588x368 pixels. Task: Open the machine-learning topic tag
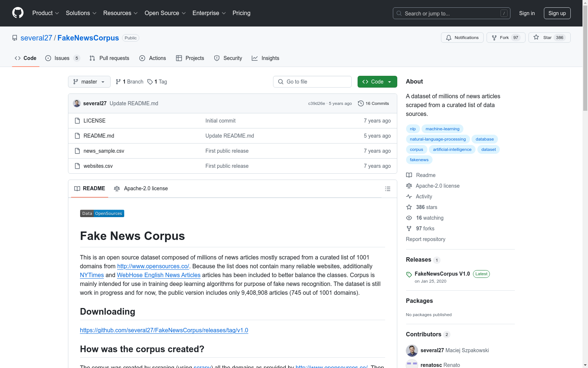[442, 129]
